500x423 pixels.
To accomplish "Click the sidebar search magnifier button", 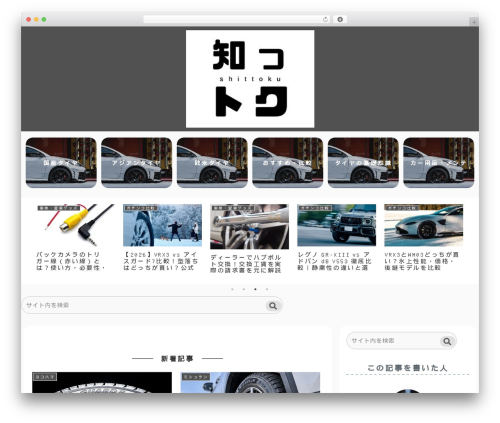I will [447, 341].
